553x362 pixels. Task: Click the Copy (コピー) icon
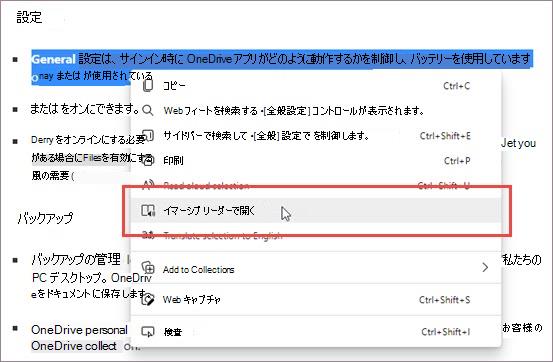pyautogui.click(x=148, y=85)
